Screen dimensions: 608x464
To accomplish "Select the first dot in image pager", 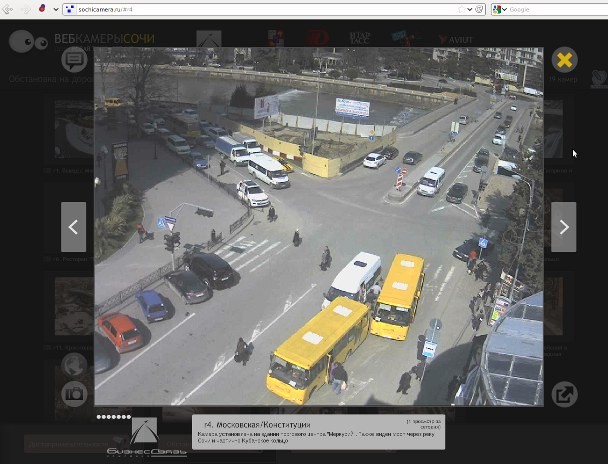I will [99, 416].
